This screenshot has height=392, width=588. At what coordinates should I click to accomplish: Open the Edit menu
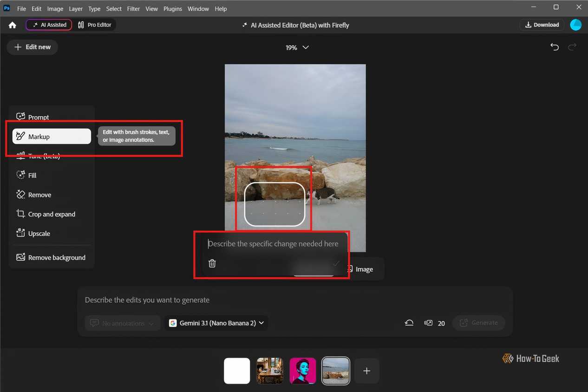tap(37, 9)
